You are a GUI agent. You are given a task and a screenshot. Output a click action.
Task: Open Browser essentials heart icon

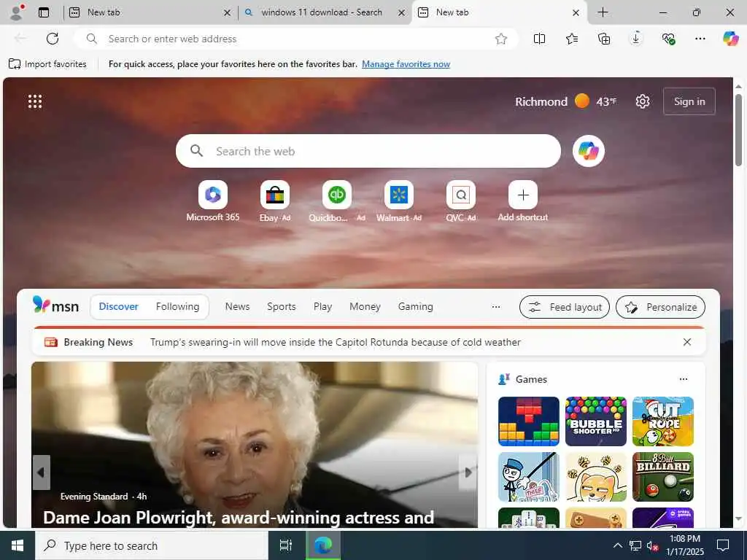pyautogui.click(x=668, y=39)
